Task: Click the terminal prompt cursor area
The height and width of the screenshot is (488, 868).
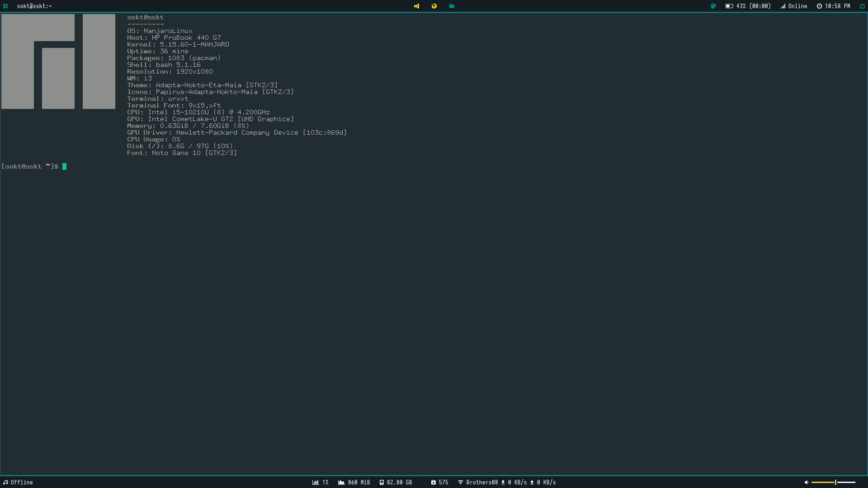Action: tap(65, 166)
